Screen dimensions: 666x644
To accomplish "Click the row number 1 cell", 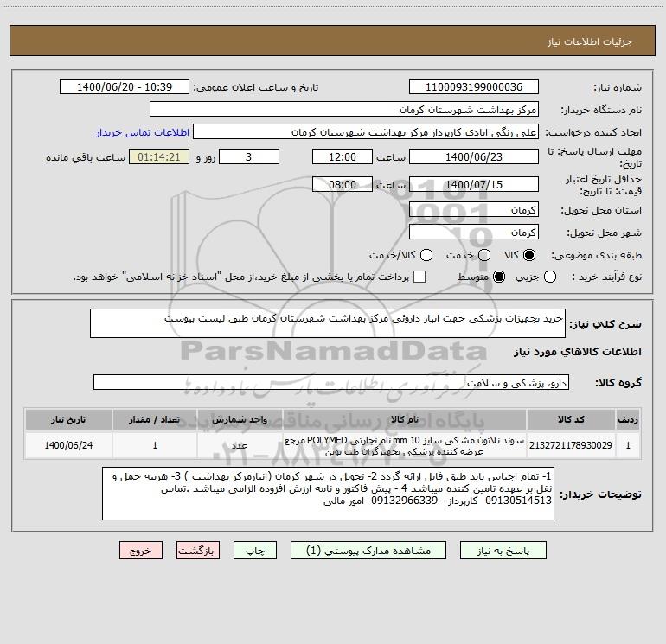I will [x=628, y=445].
